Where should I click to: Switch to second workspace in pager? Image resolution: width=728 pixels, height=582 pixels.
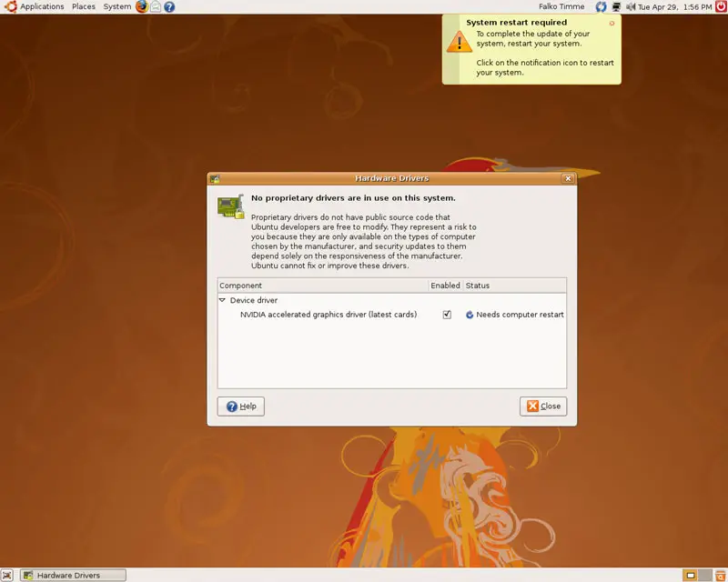click(704, 575)
